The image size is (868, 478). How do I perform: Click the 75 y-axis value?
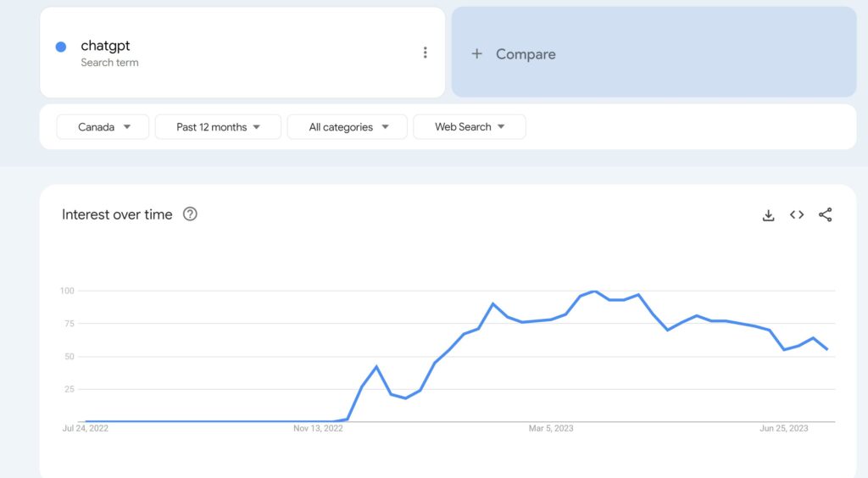[70, 324]
